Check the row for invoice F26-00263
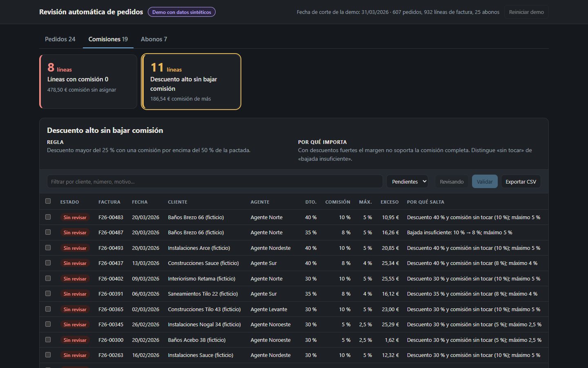 (x=48, y=355)
